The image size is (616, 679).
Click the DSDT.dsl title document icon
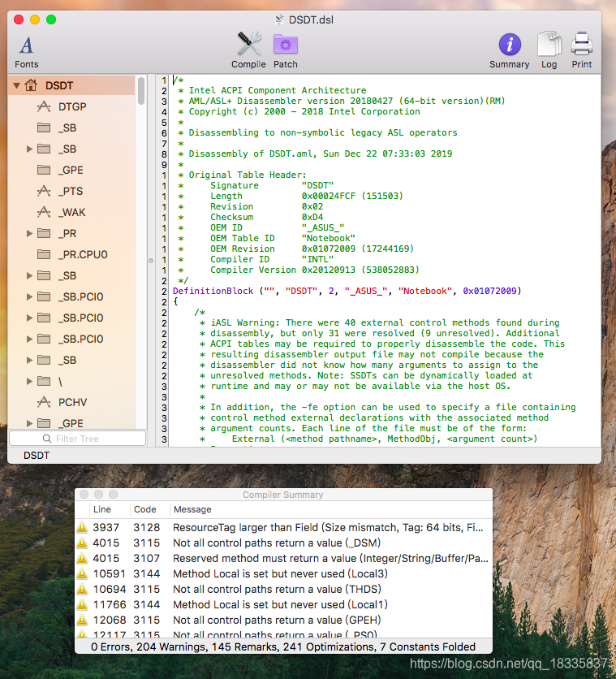(279, 19)
